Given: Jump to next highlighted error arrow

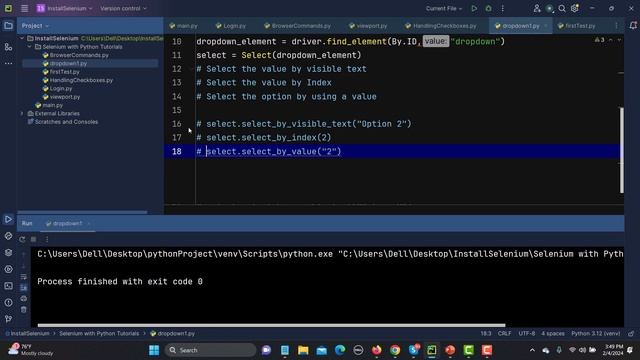Looking at the screenshot, I should pyautogui.click(x=620, y=40).
